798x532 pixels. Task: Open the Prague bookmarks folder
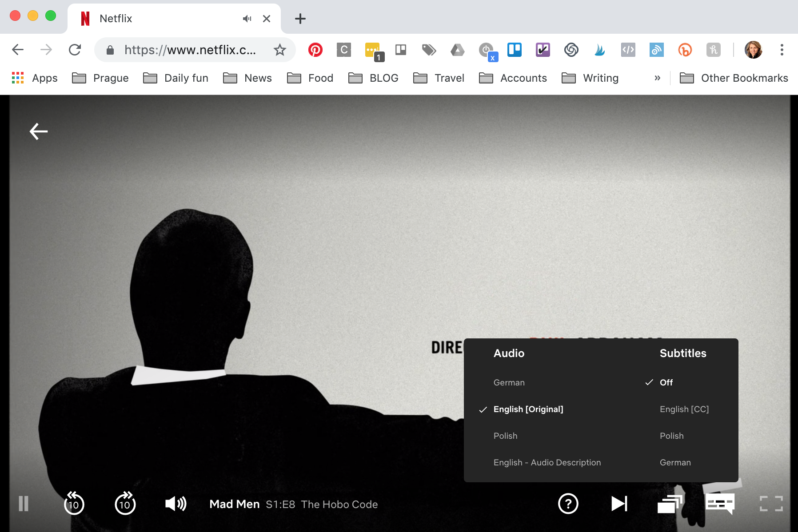100,78
